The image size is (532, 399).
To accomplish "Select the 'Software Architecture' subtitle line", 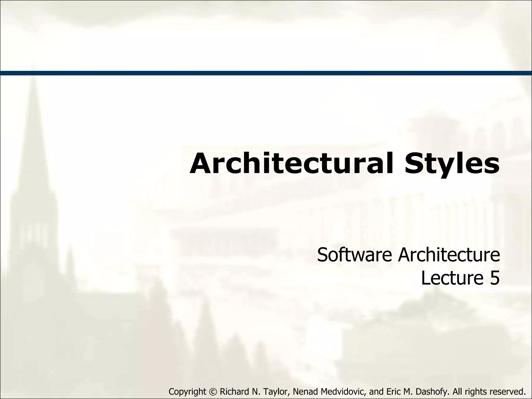I will pyautogui.click(x=408, y=255).
